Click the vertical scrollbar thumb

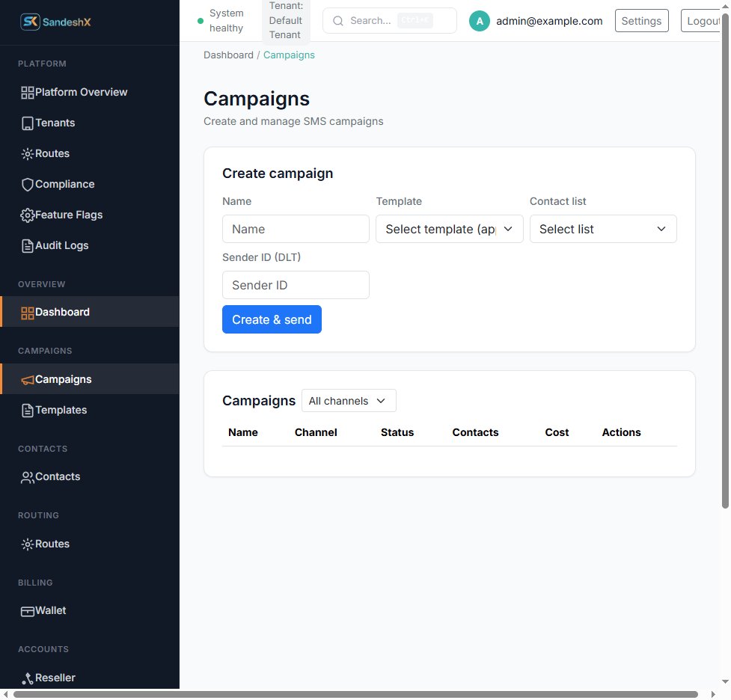click(x=725, y=261)
